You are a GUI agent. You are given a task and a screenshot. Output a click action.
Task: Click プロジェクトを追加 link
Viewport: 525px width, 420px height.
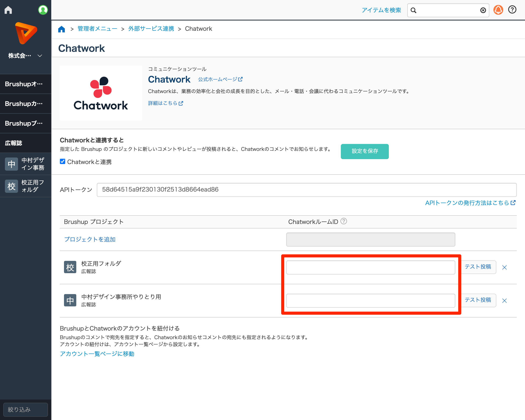[x=90, y=239]
